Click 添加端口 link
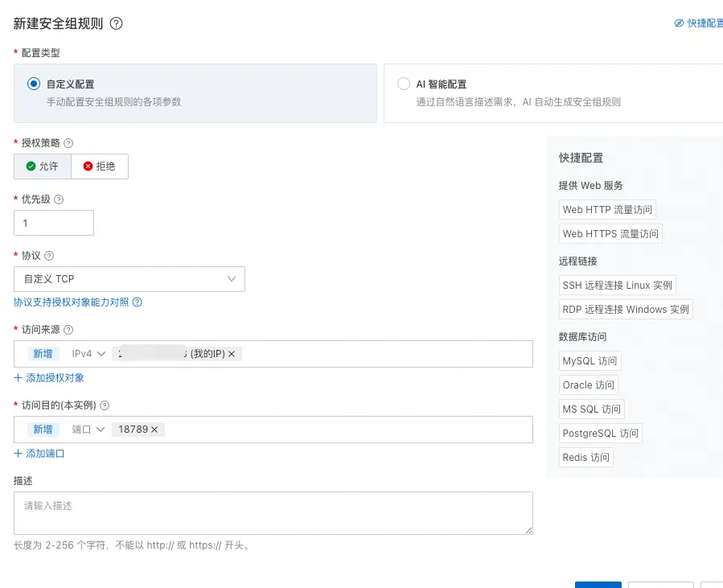This screenshot has width=723, height=588. click(x=39, y=454)
